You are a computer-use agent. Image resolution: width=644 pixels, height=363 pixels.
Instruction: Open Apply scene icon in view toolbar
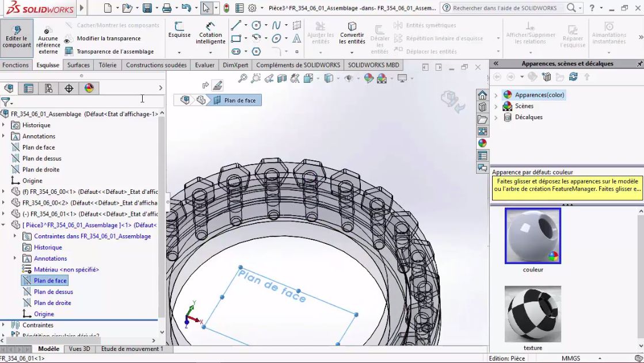pyautogui.click(x=382, y=78)
